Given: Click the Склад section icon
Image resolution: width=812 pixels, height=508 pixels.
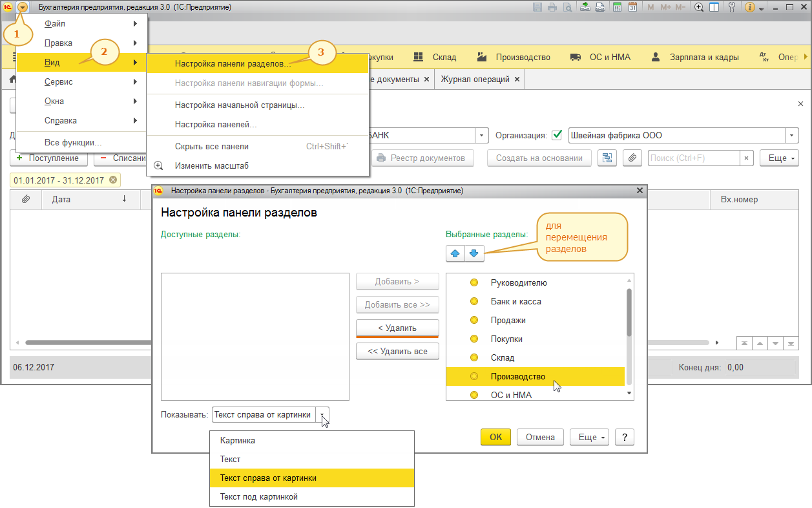Looking at the screenshot, I should tap(419, 57).
